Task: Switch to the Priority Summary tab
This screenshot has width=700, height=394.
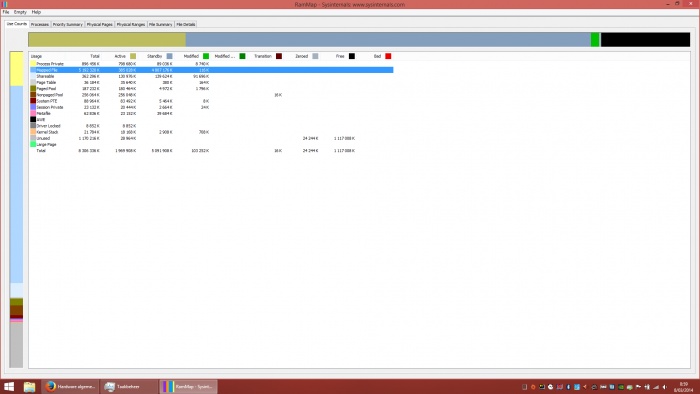Action: click(67, 25)
